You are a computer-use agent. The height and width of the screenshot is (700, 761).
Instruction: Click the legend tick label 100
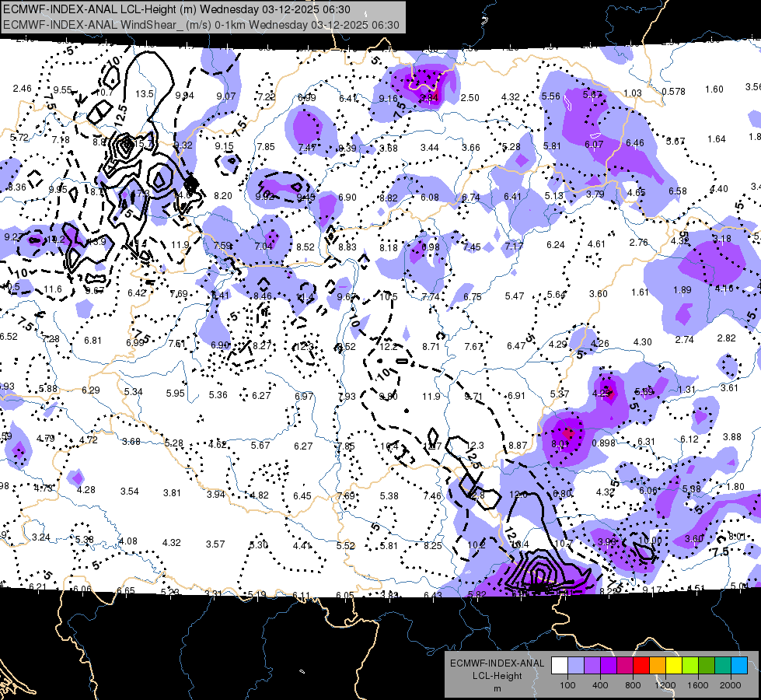(567, 685)
